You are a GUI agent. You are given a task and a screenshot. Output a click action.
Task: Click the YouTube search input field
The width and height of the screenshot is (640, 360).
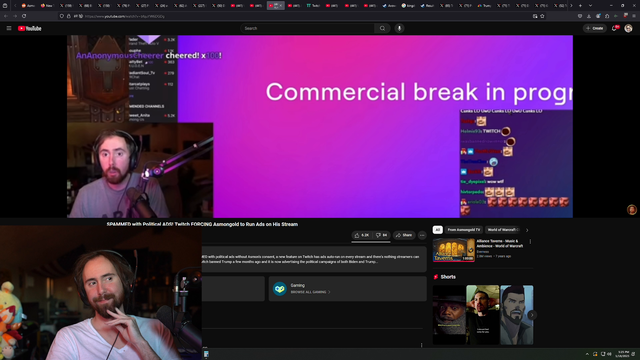307,28
